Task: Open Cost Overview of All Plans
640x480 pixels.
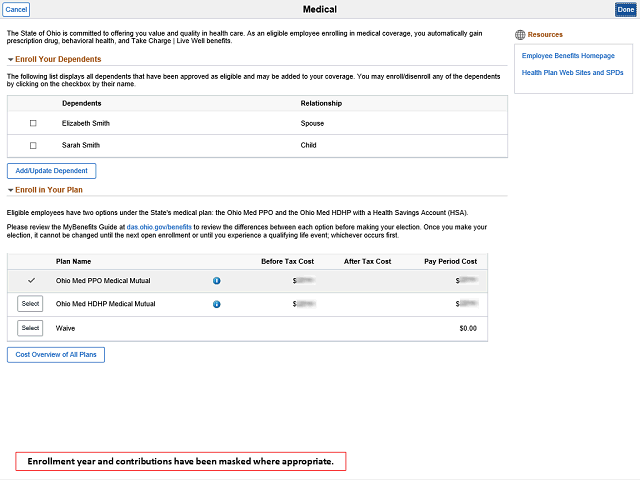Action: pyautogui.click(x=56, y=354)
